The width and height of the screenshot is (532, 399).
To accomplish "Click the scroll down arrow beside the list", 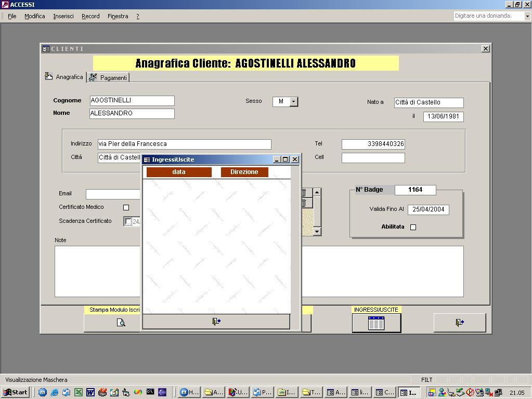I will [317, 232].
